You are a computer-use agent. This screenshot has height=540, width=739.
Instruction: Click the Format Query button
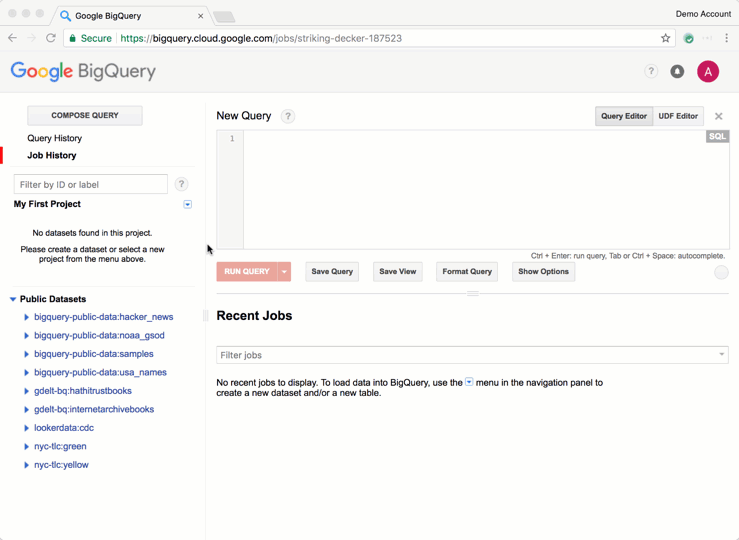click(467, 272)
